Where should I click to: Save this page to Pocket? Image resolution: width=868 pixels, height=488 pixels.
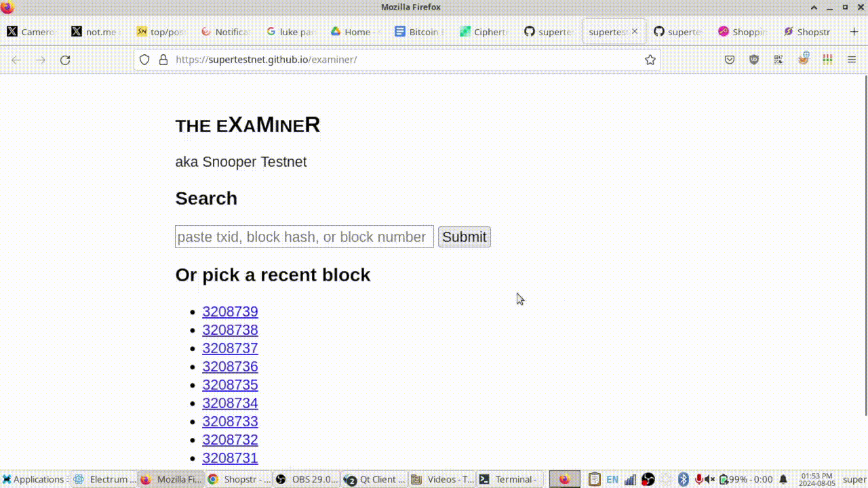(x=730, y=60)
